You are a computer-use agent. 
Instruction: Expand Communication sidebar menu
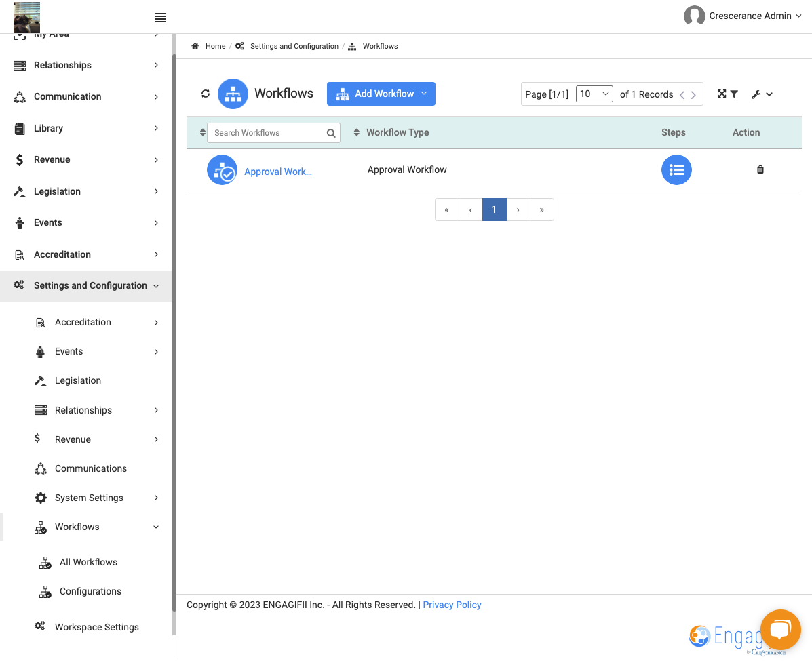(86, 97)
